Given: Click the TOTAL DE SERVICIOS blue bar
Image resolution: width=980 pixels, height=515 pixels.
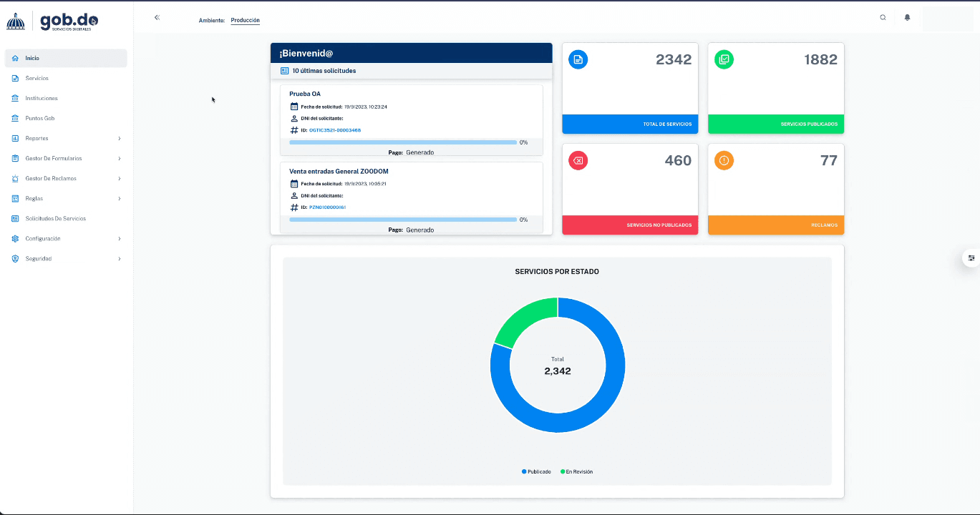Looking at the screenshot, I should point(630,124).
